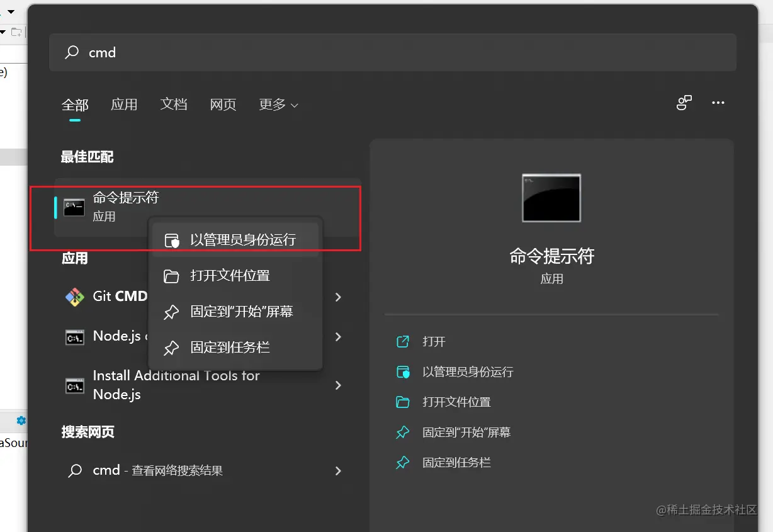
Task: Open the three-dots options menu
Action: pyautogui.click(x=718, y=103)
